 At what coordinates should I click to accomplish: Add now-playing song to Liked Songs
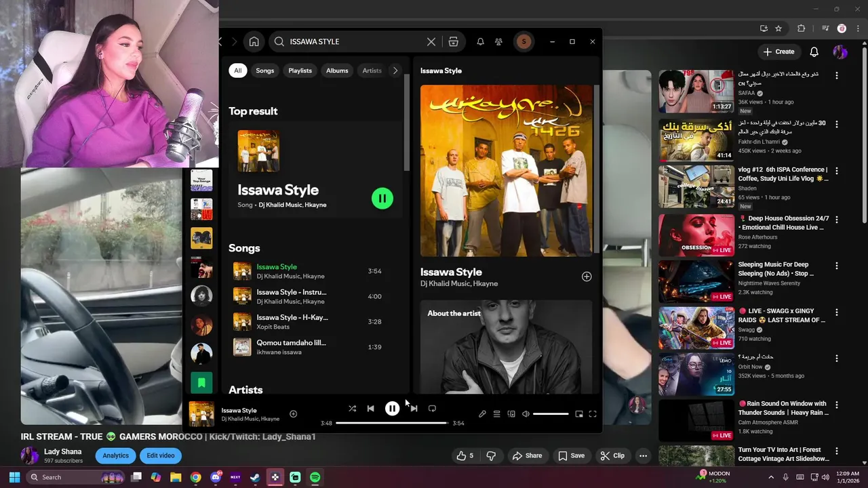pos(293,414)
